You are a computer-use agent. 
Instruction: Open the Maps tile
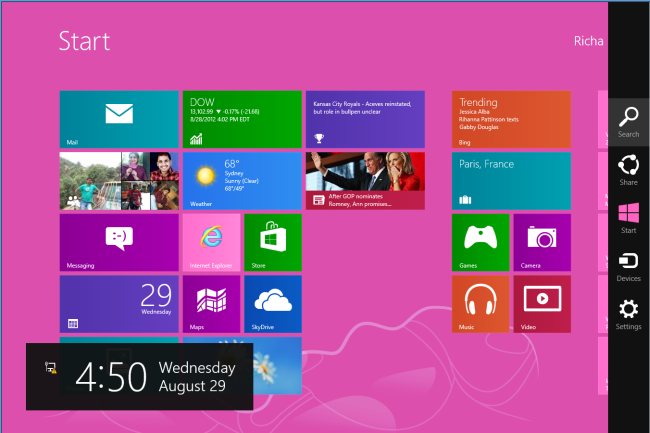click(211, 304)
